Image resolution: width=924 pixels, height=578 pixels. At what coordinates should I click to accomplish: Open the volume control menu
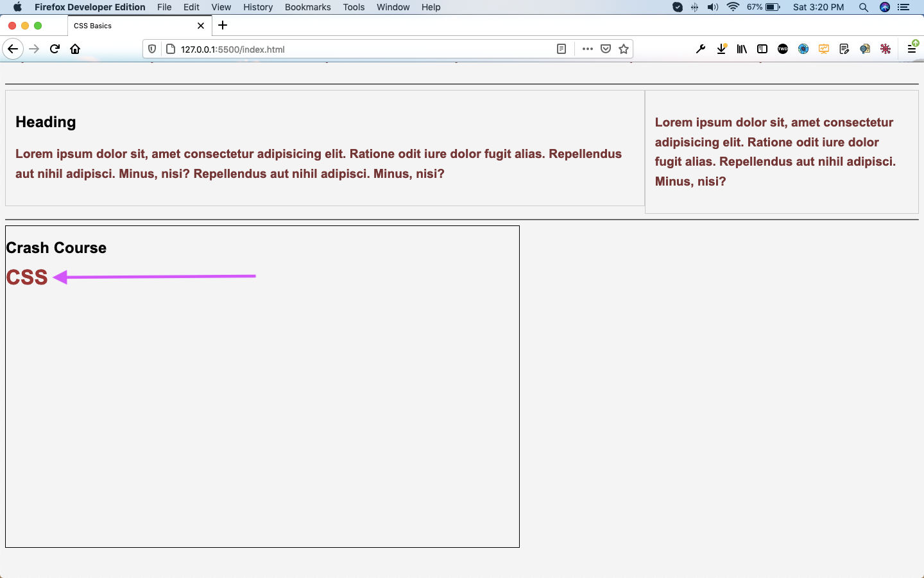(713, 7)
